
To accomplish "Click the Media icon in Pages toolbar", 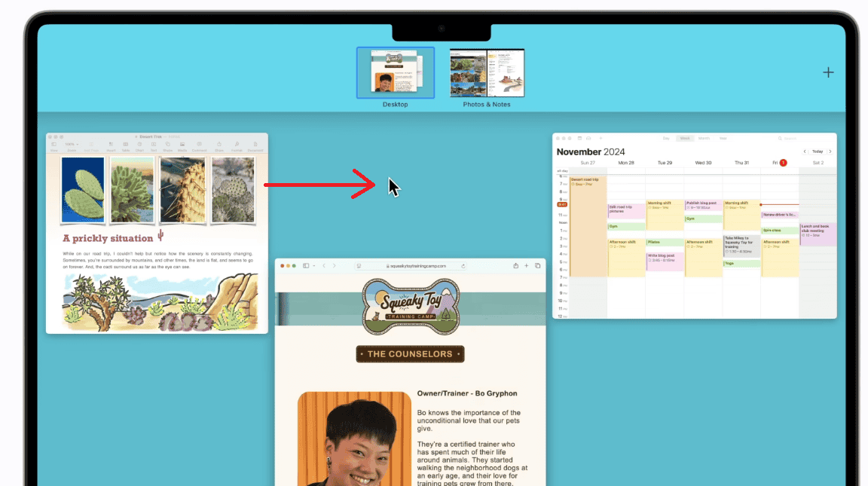I will 182,144.
